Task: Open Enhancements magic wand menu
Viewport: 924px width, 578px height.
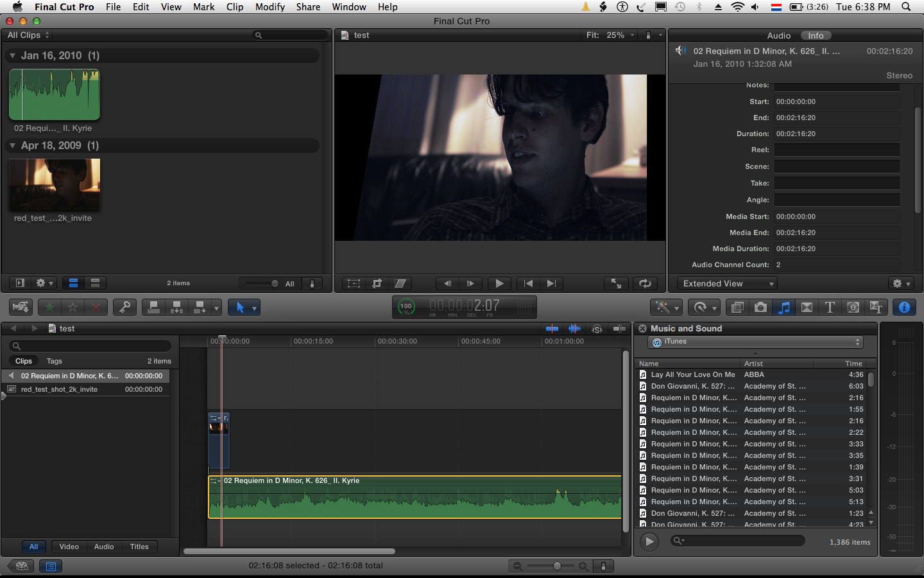Action: click(x=666, y=308)
